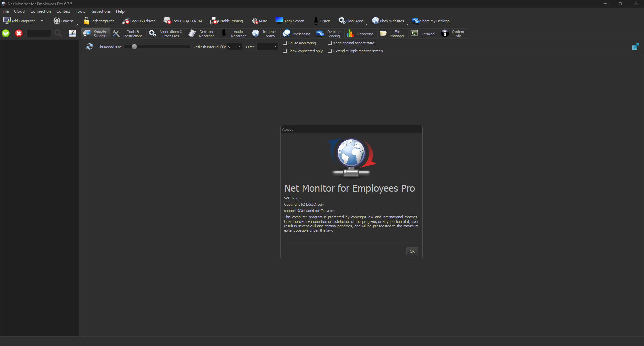Click the Share my Desktop button

point(431,21)
